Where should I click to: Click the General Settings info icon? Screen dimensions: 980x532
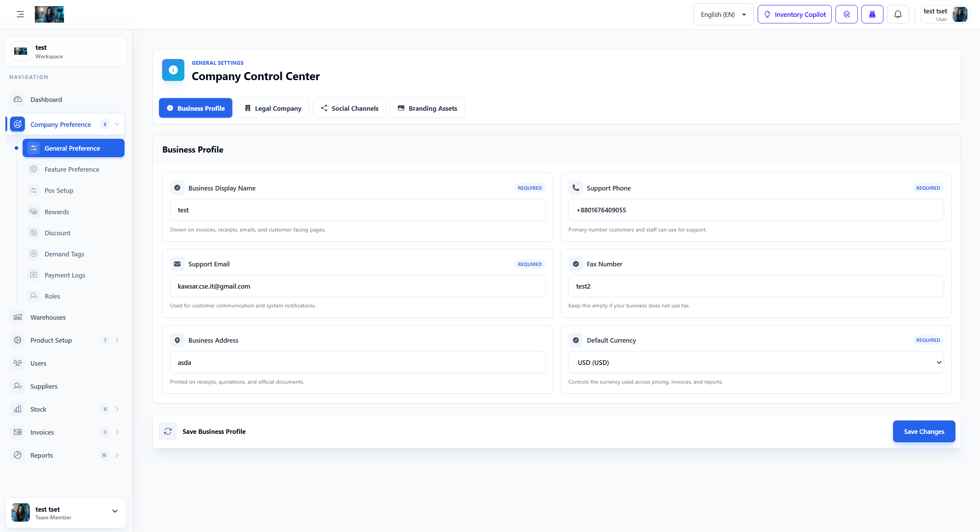point(173,70)
